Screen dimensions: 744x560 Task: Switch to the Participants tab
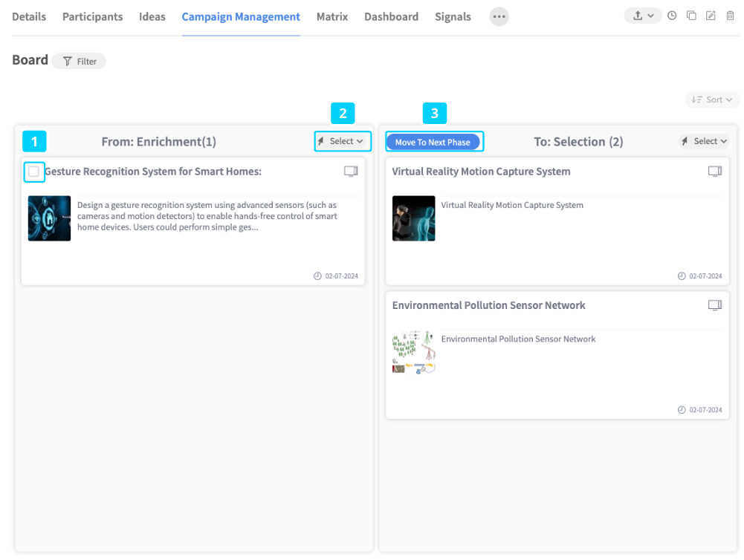tap(92, 16)
